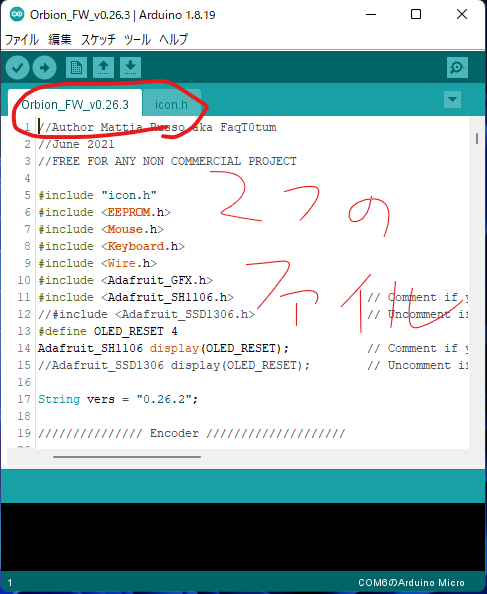Create a new sketch with the New icon

(x=76, y=68)
